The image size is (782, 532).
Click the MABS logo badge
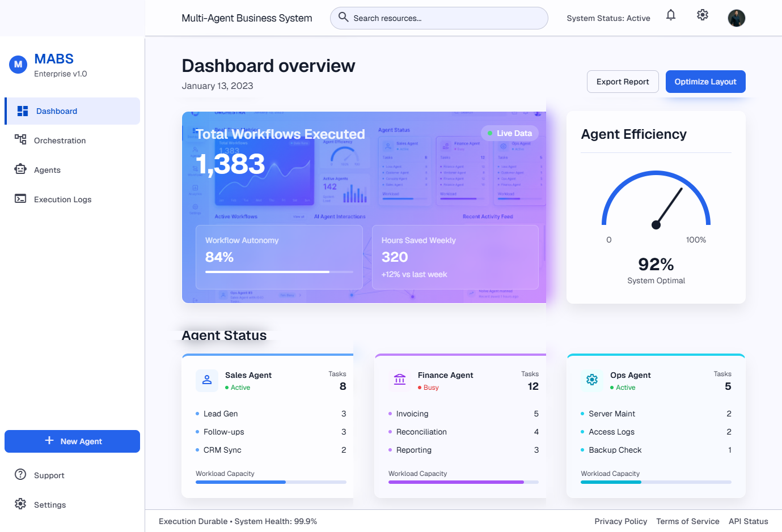pyautogui.click(x=18, y=65)
